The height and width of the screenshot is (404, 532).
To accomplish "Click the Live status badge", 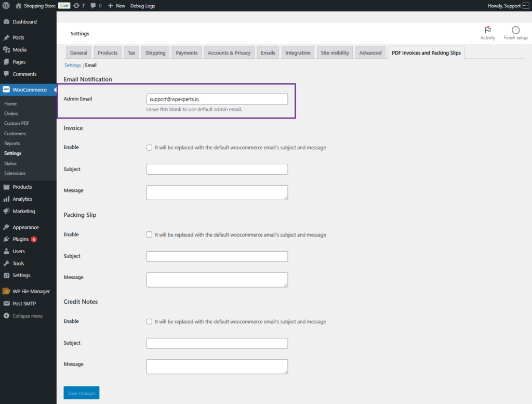I will (x=64, y=5).
